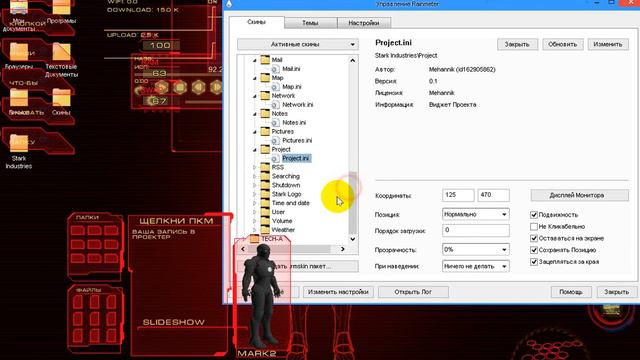Click the TECH-A folder icon
The height and width of the screenshot is (360, 640).
pyautogui.click(x=255, y=239)
